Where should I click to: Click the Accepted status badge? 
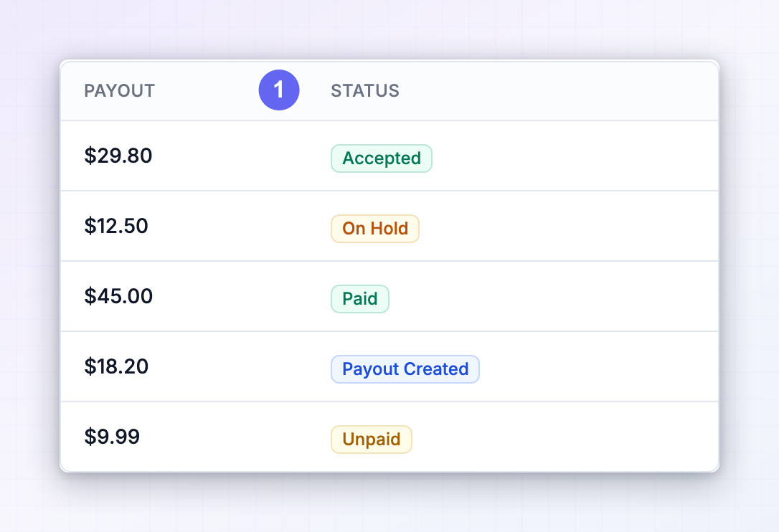(x=382, y=158)
